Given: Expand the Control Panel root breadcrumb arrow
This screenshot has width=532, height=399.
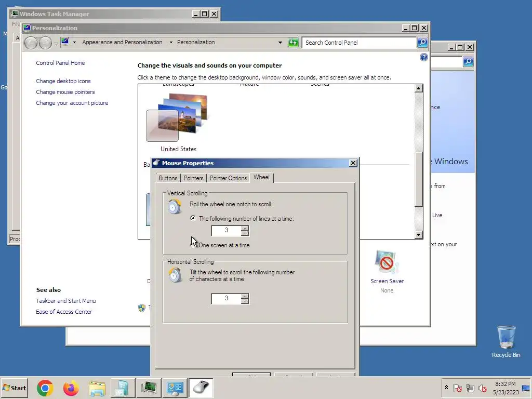Looking at the screenshot, I should coord(74,43).
